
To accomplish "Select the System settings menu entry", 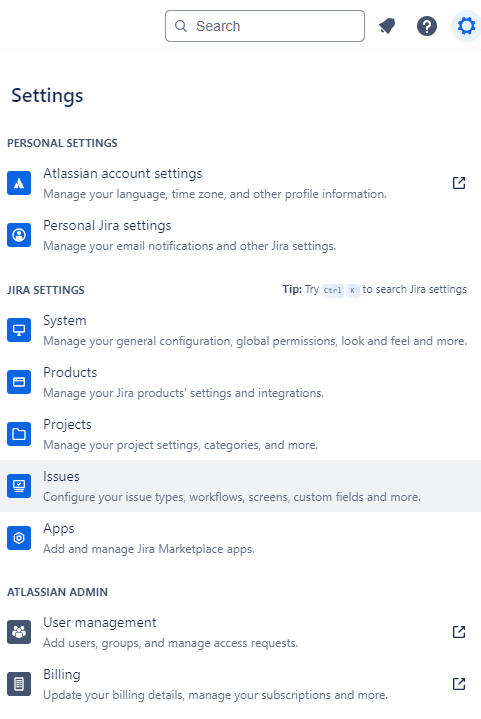I will click(x=240, y=330).
